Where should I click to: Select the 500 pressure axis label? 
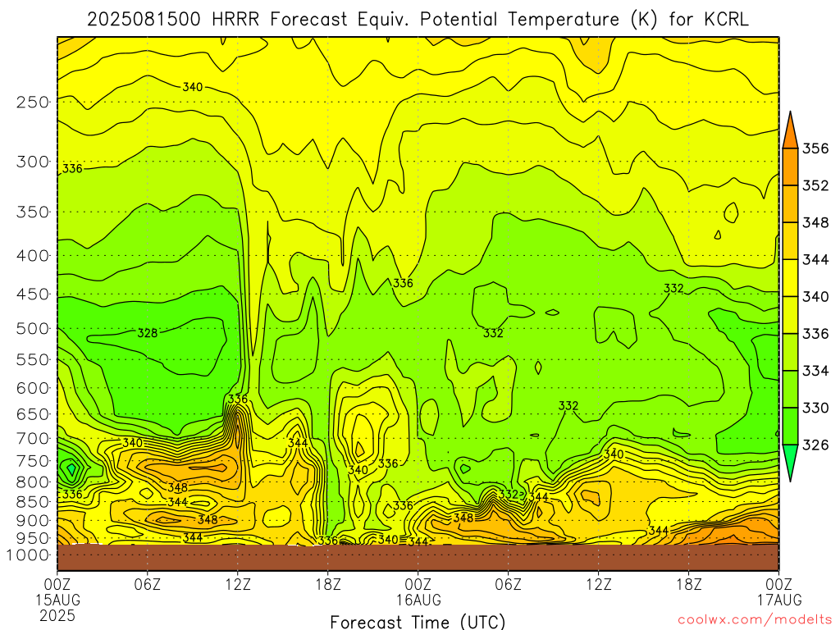point(33,328)
